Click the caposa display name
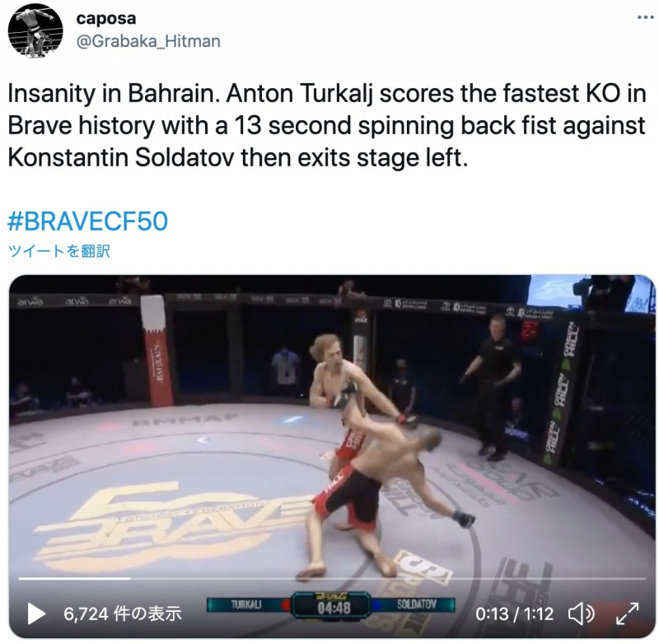The width and height of the screenshot is (659, 644). pyautogui.click(x=106, y=18)
